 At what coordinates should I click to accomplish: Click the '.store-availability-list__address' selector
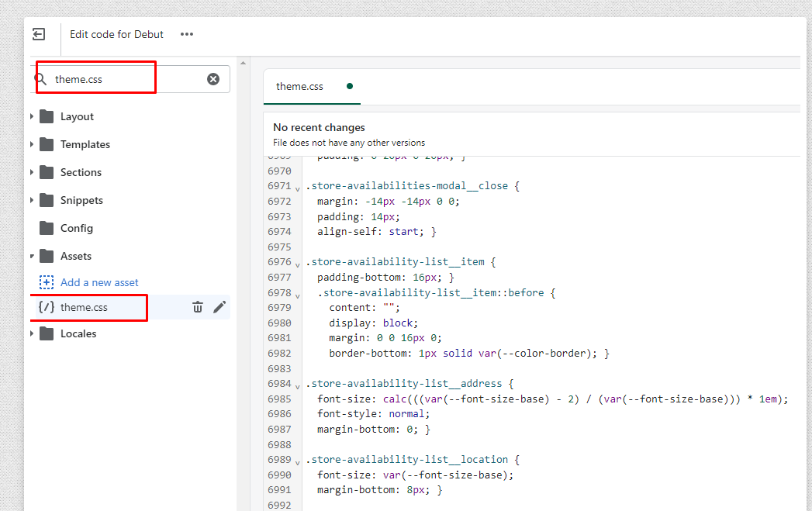coord(403,384)
